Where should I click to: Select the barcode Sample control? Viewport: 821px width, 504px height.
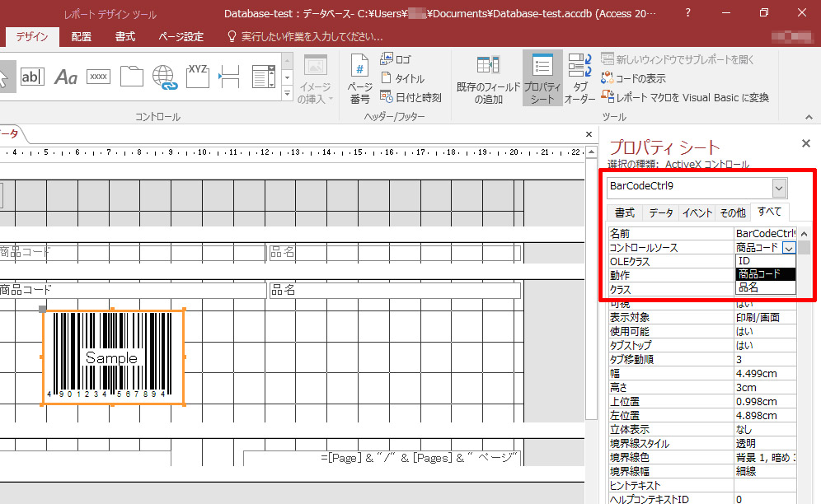coord(113,357)
